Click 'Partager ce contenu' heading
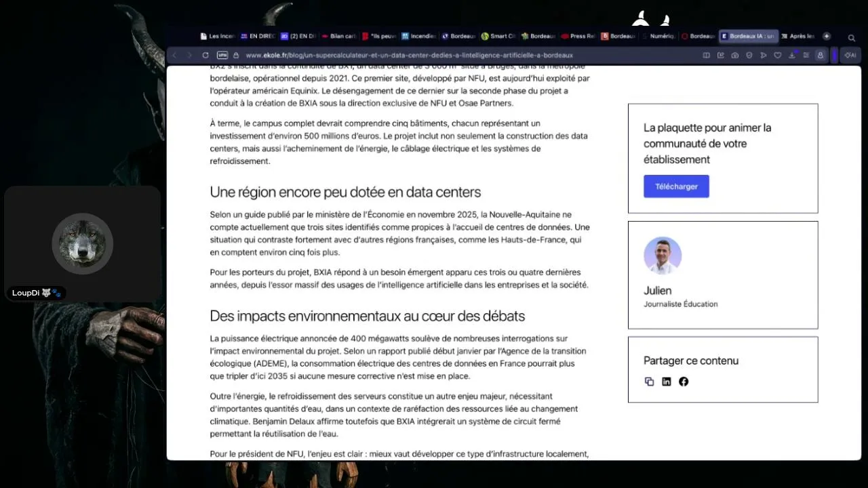The width and height of the screenshot is (868, 488). click(x=691, y=361)
